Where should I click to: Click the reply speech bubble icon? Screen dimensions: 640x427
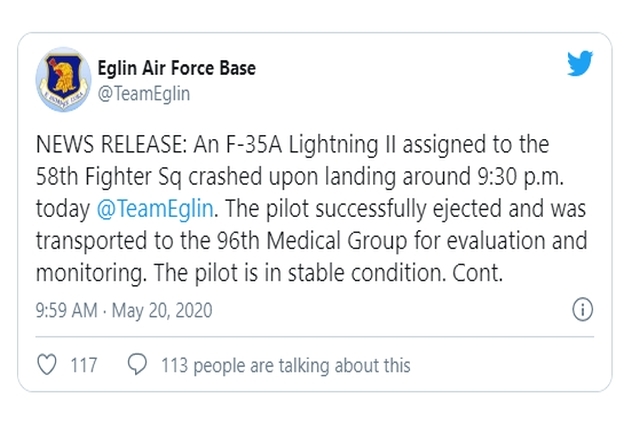pyautogui.click(x=137, y=364)
